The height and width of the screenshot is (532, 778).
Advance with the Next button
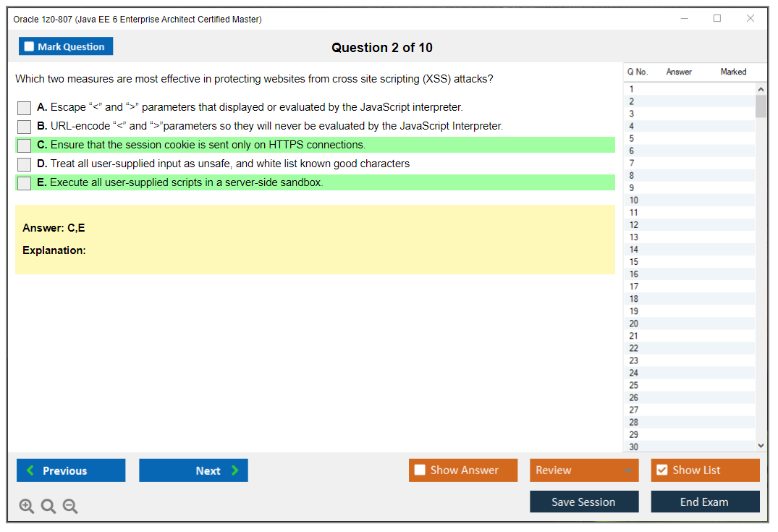[x=193, y=470]
